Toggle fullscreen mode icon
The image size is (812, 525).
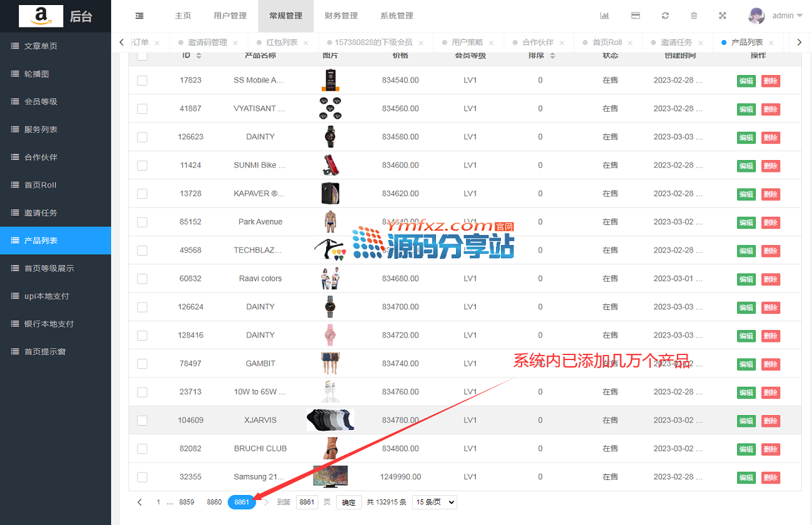point(723,16)
